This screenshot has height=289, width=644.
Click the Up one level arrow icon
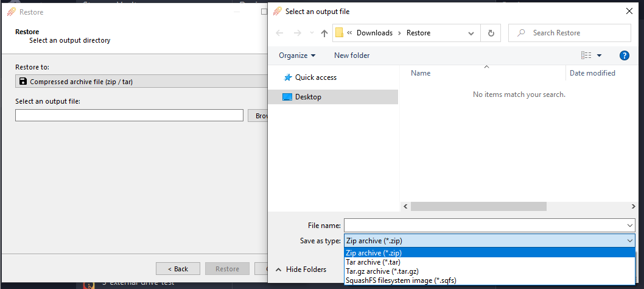[324, 33]
